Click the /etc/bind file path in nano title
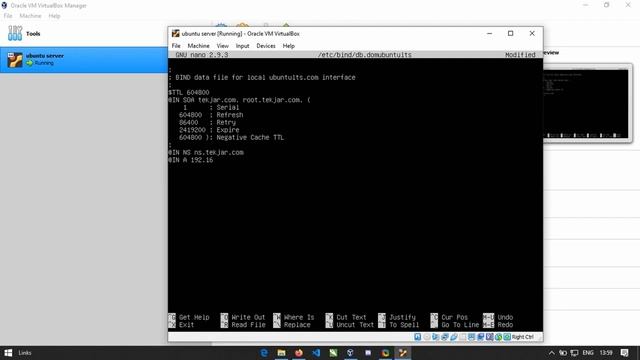The height and width of the screenshot is (360, 640). tap(364, 55)
